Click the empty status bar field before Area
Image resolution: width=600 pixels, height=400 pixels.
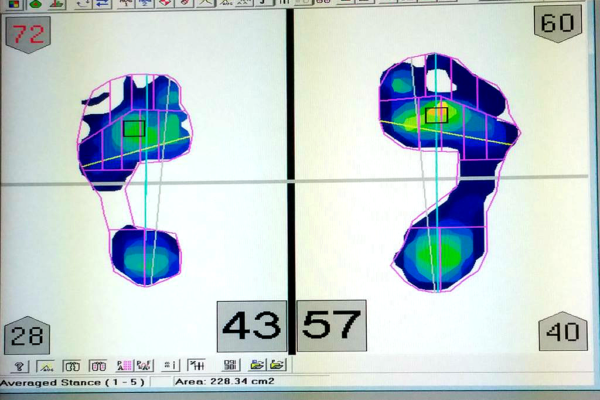[x=160, y=382]
